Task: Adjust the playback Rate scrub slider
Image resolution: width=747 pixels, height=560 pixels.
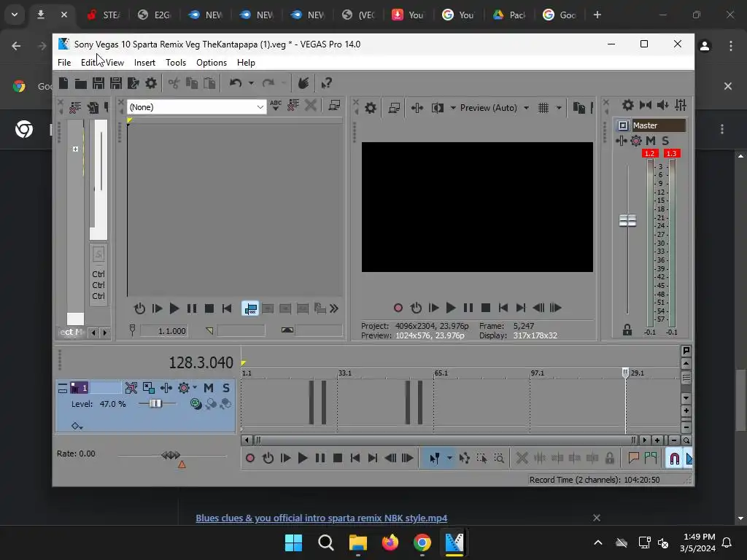Action: [171, 455]
